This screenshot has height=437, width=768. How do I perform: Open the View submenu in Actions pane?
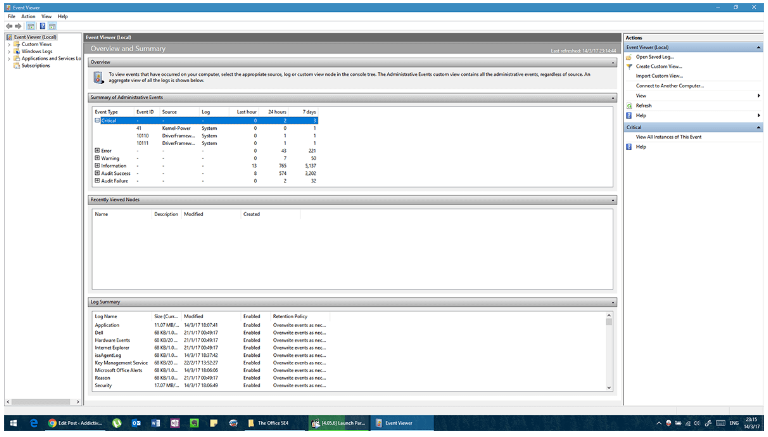click(694, 96)
